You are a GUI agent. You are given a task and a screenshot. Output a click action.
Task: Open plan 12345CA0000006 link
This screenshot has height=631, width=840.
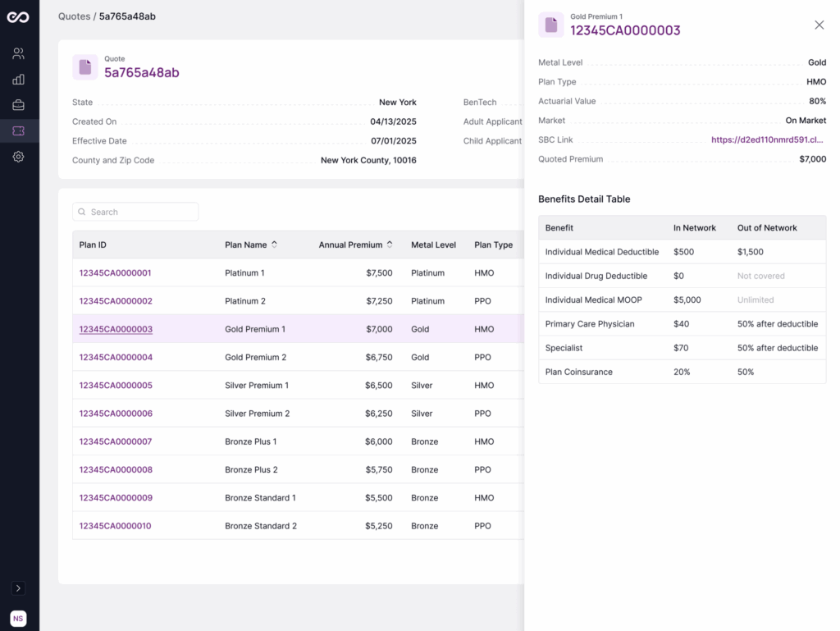click(116, 414)
